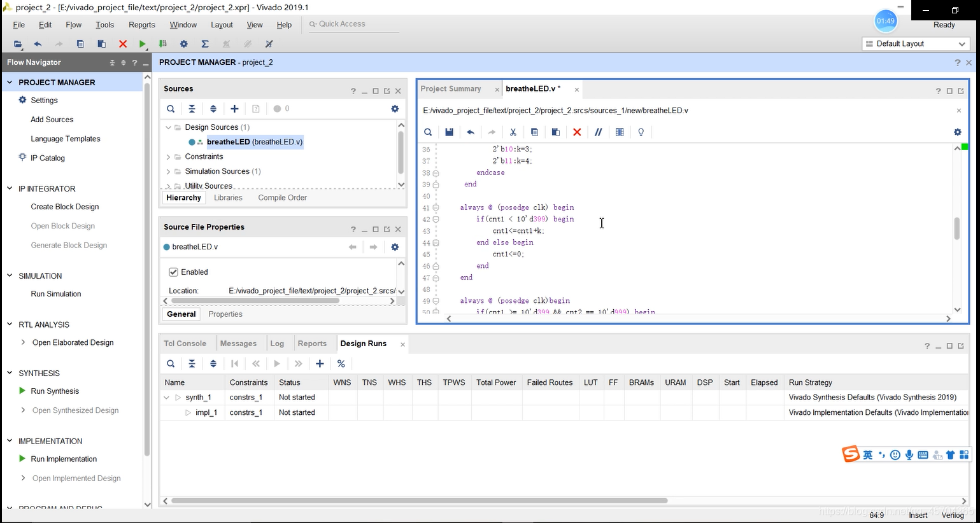
Task: Search Design Runs with the magnifier icon
Action: 171,364
